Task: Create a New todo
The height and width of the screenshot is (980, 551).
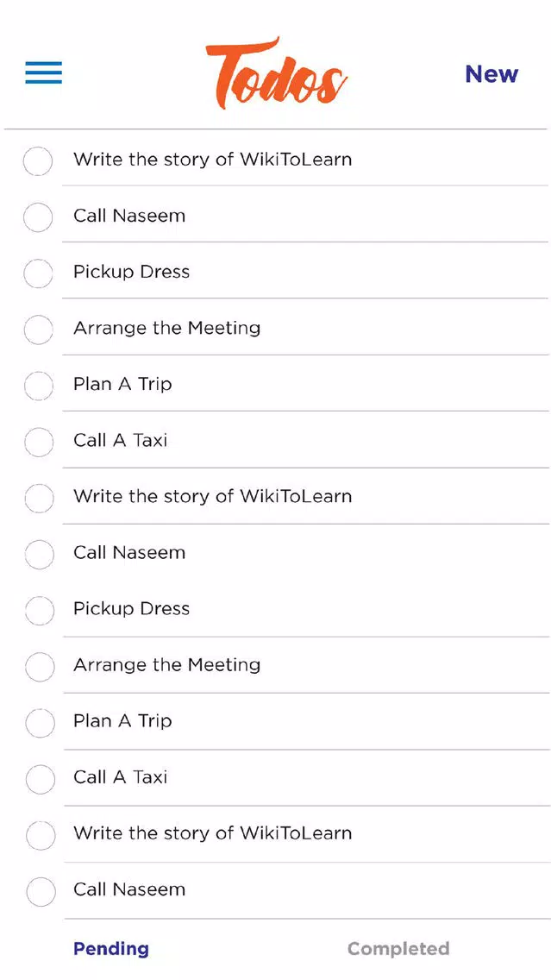Action: [492, 73]
